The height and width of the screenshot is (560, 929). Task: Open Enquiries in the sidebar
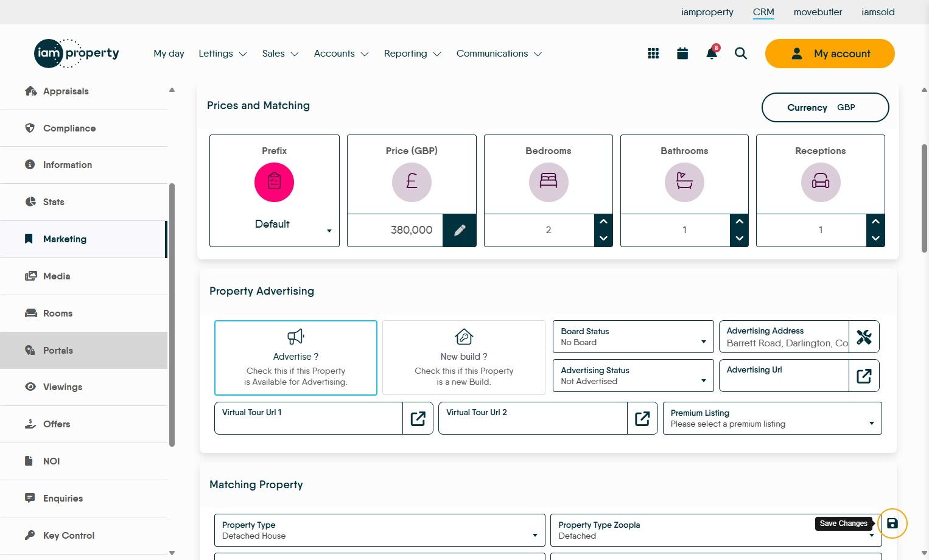pyautogui.click(x=84, y=499)
